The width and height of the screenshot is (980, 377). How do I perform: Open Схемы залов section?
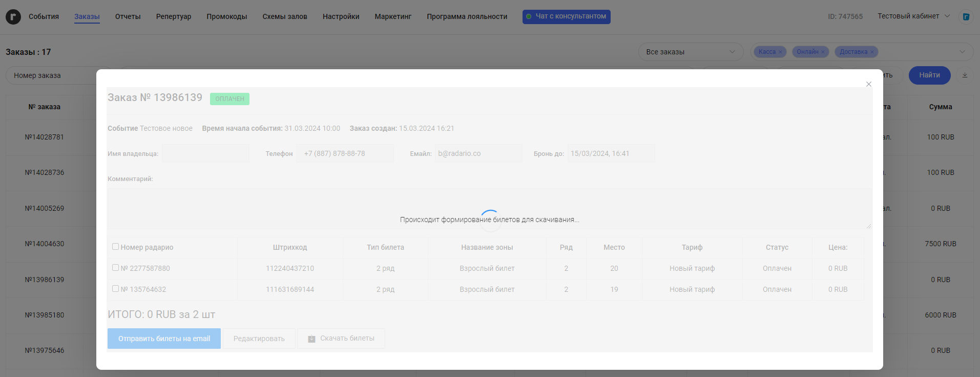point(285,16)
